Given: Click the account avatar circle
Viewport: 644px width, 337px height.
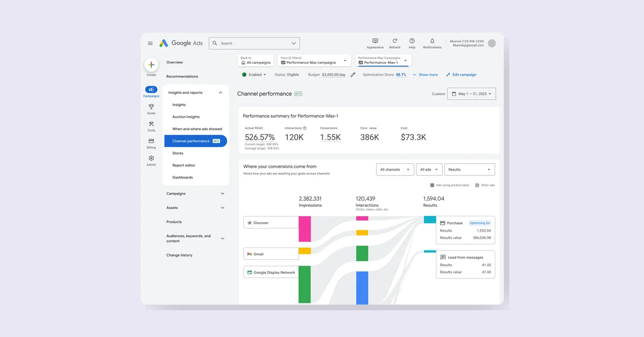Looking at the screenshot, I should 492,43.
